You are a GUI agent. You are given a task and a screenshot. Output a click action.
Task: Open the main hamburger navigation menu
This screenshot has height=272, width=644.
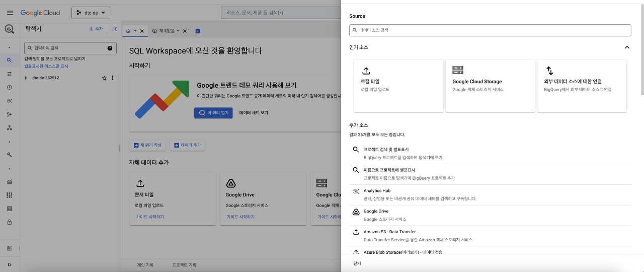point(10,13)
